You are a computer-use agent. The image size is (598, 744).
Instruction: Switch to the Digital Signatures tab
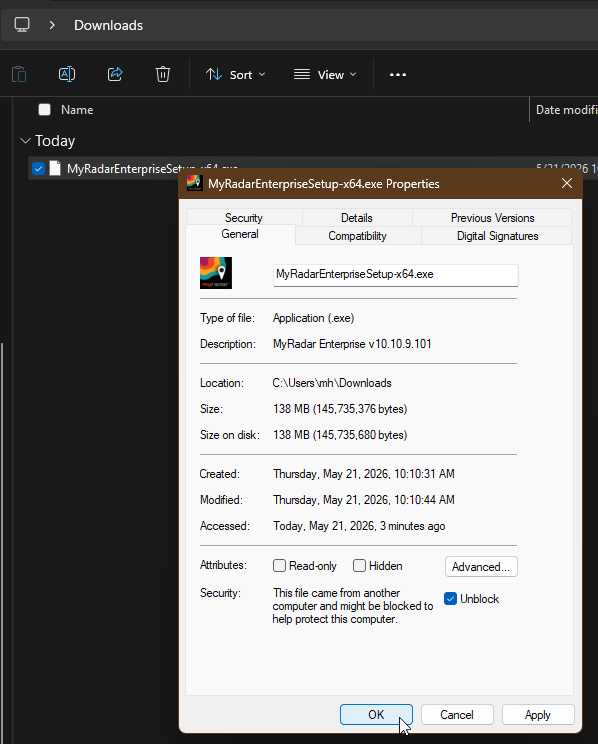pyautogui.click(x=497, y=236)
